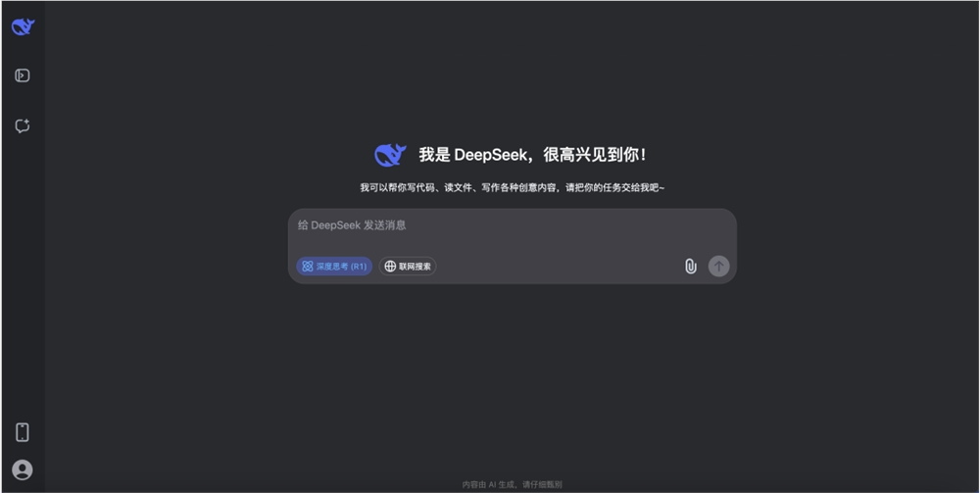The width and height of the screenshot is (980, 493).
Task: Click the DeepSeek whale logo in sidebar
Action: (x=23, y=26)
